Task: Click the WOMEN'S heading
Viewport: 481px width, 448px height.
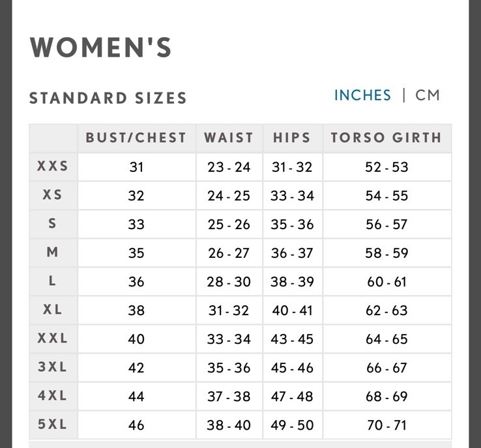Action: click(100, 48)
